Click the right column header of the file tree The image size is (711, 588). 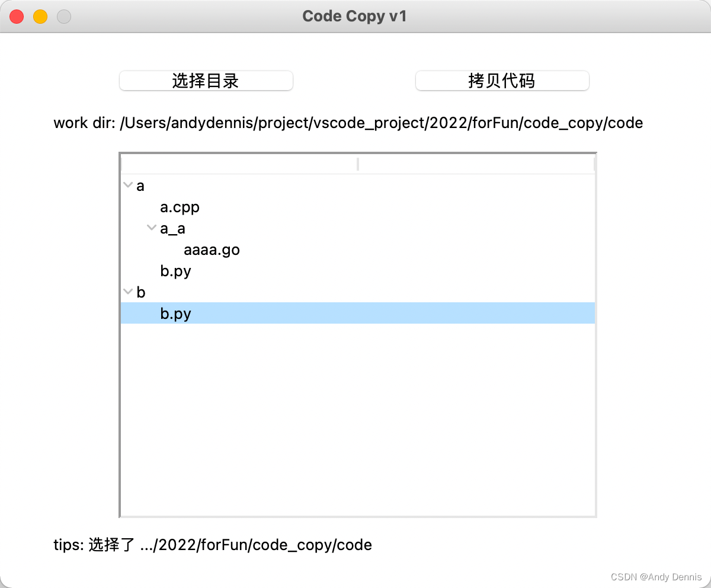474,163
